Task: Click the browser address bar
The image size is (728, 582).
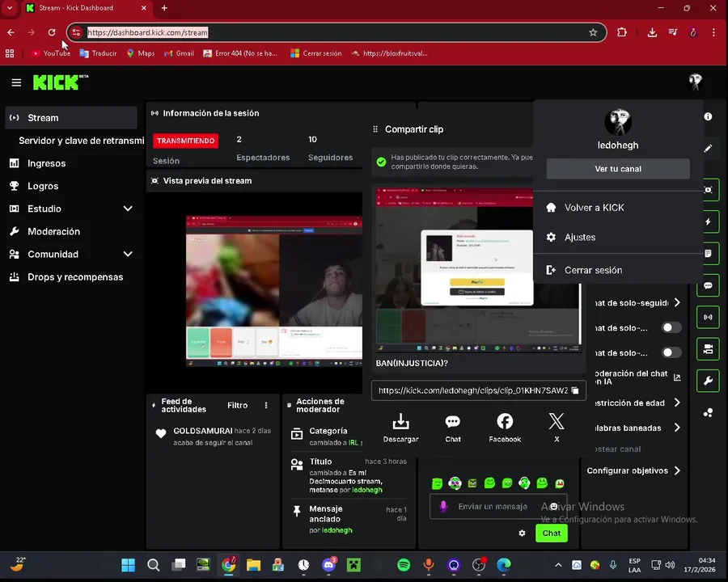Action: coord(336,32)
